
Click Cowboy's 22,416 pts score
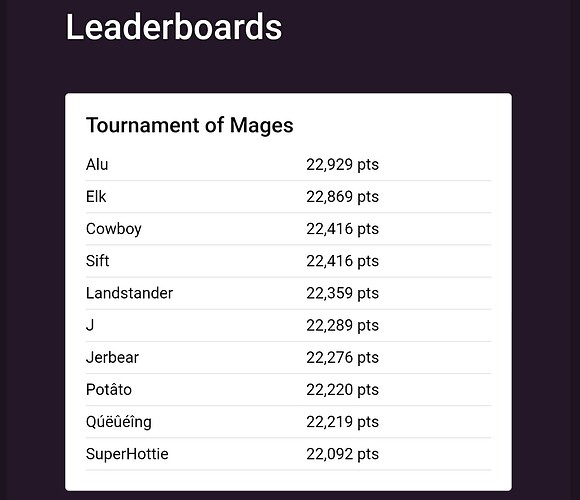[343, 229]
